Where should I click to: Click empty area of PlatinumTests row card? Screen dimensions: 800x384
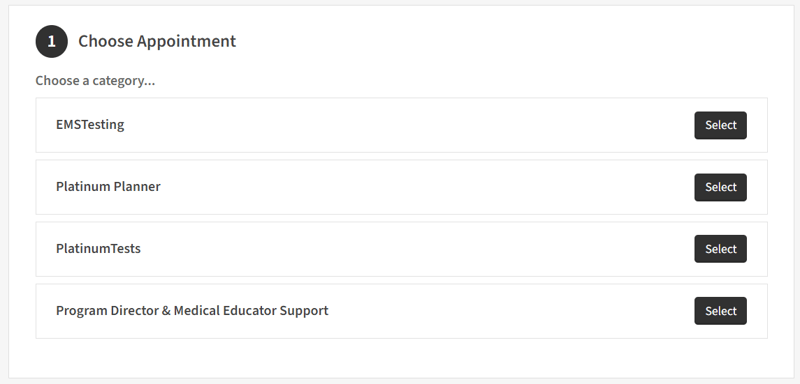(408, 249)
